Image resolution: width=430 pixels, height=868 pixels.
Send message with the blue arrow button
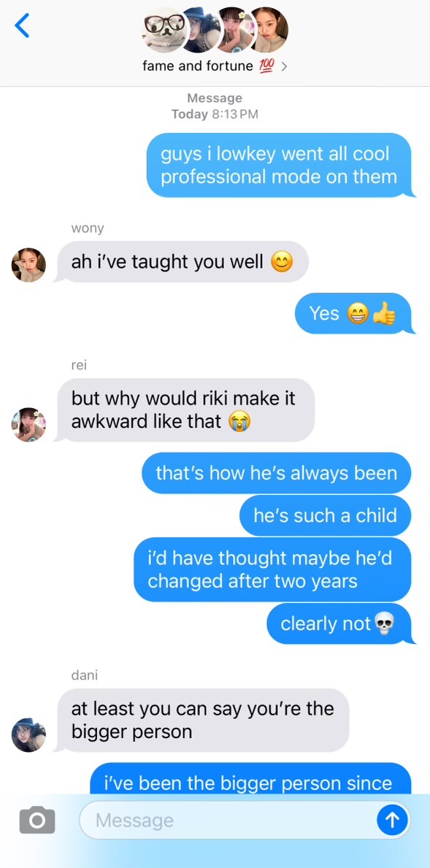(x=392, y=820)
